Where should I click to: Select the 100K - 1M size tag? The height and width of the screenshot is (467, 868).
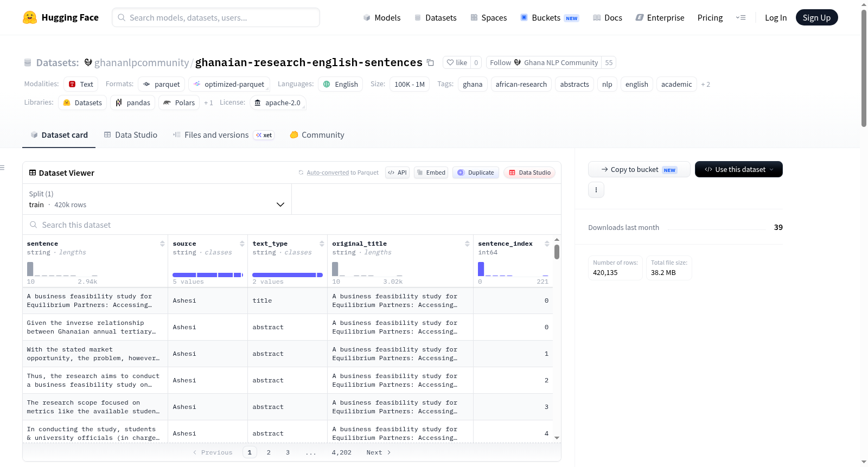[x=410, y=84]
